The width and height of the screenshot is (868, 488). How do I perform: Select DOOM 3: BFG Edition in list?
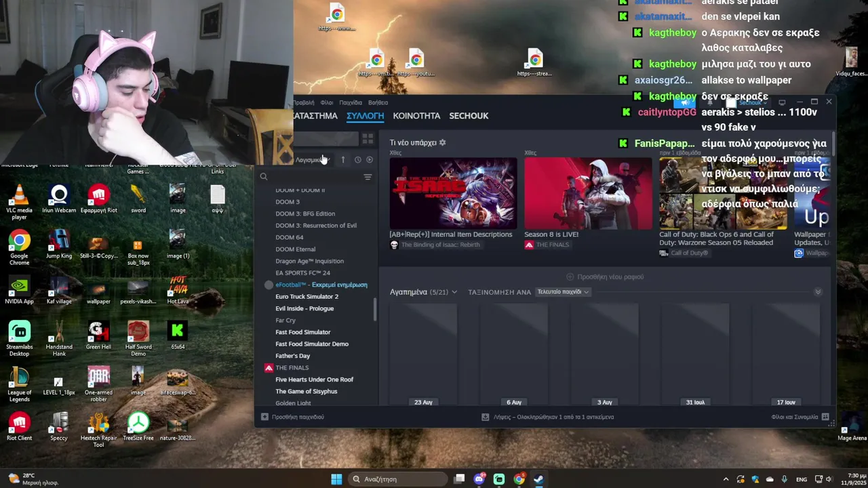305,213
